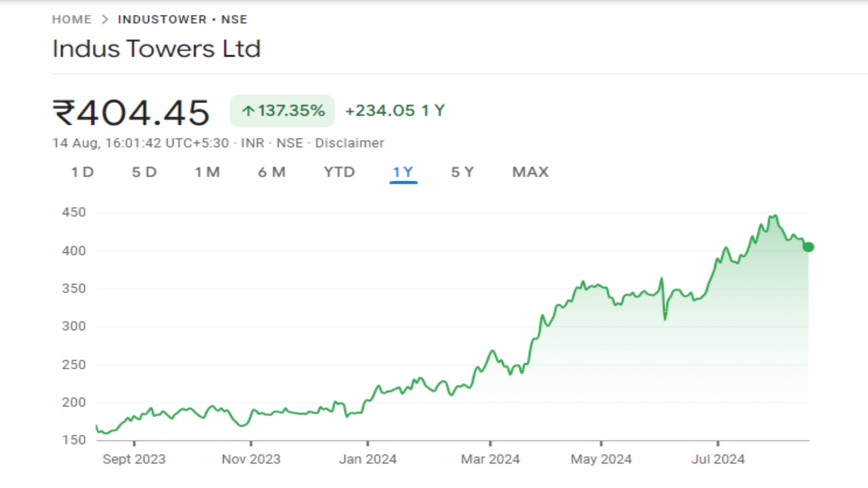Click the breadcrumb chevron separator
The width and height of the screenshot is (868, 488).
[x=104, y=20]
